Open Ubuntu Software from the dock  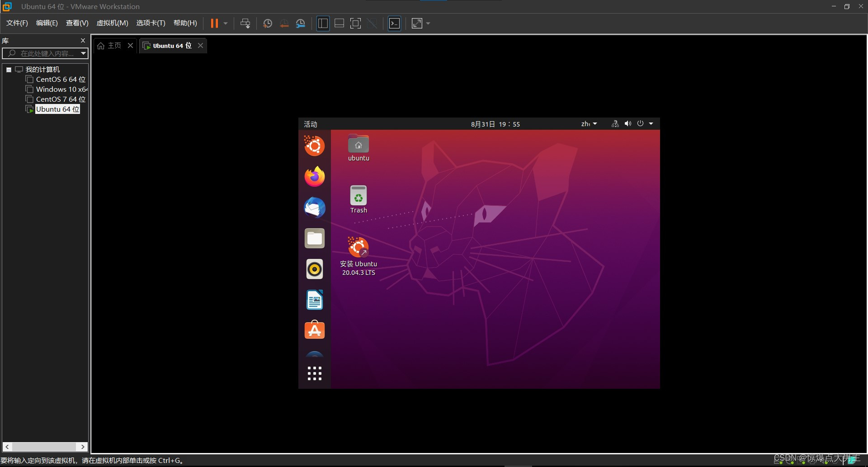tap(314, 330)
